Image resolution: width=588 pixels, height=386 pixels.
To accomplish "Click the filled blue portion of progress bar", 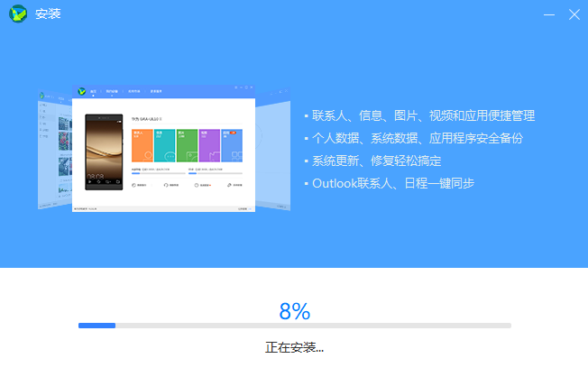I will 96,325.
